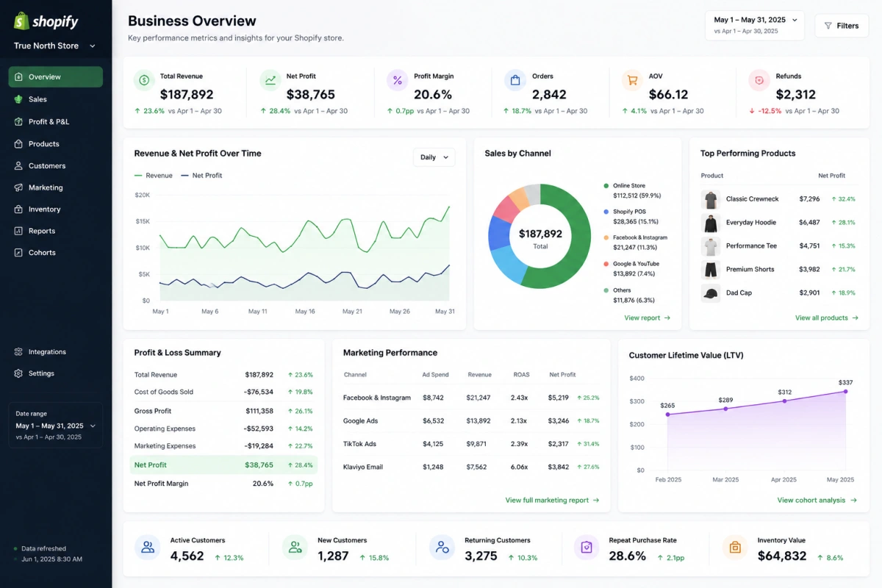The image size is (882, 588).
Task: Click the Refunds icon
Action: point(759,80)
